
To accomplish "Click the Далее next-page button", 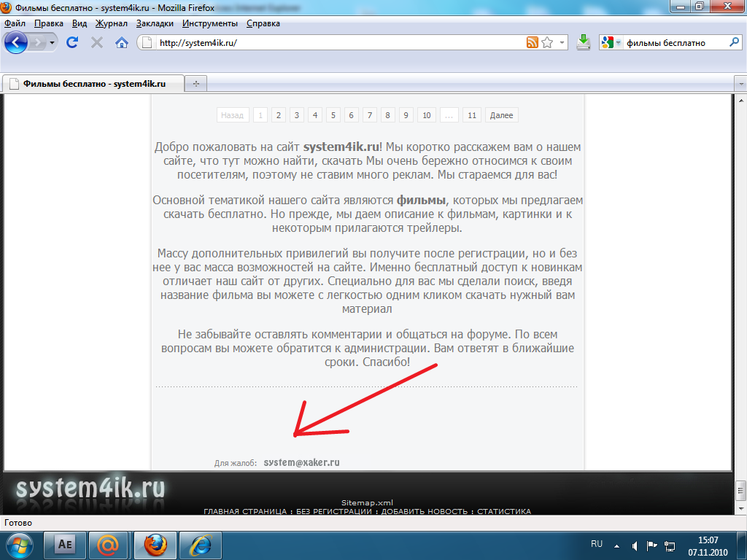I will click(502, 115).
